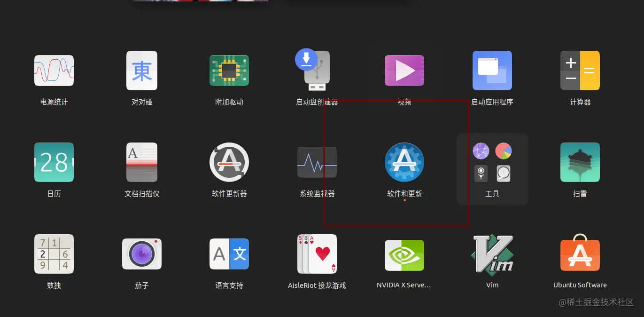This screenshot has width=644, height=317.
Task: Launch the 扫雷 Mines game
Action: click(580, 162)
